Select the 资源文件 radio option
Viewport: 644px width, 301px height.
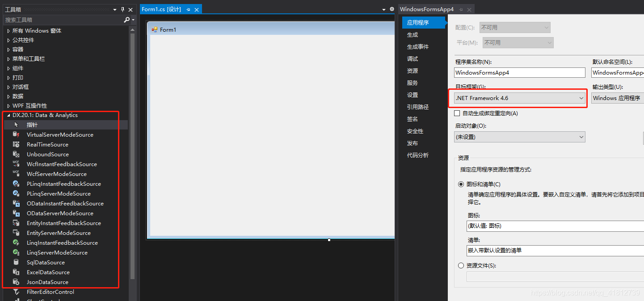tap(461, 265)
